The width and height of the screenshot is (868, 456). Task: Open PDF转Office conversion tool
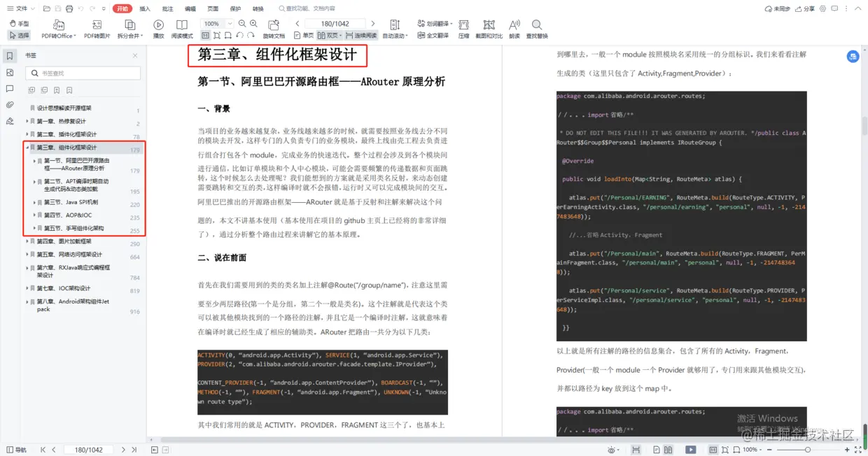point(58,29)
